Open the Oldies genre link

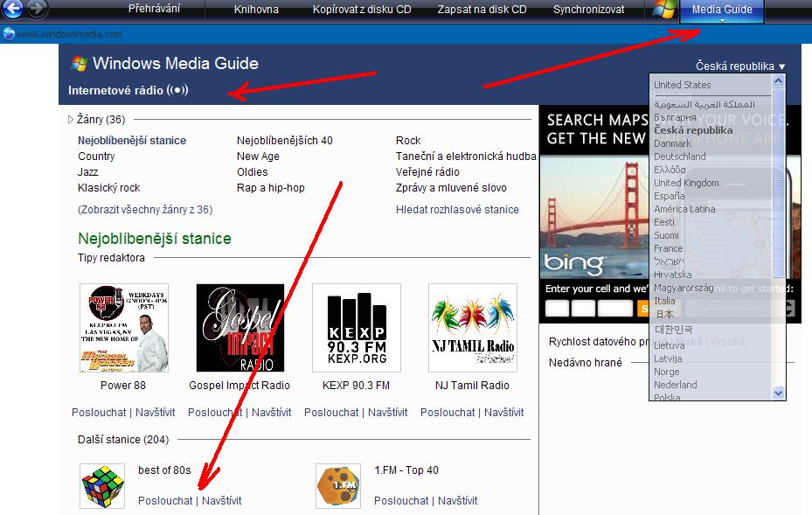point(253,172)
